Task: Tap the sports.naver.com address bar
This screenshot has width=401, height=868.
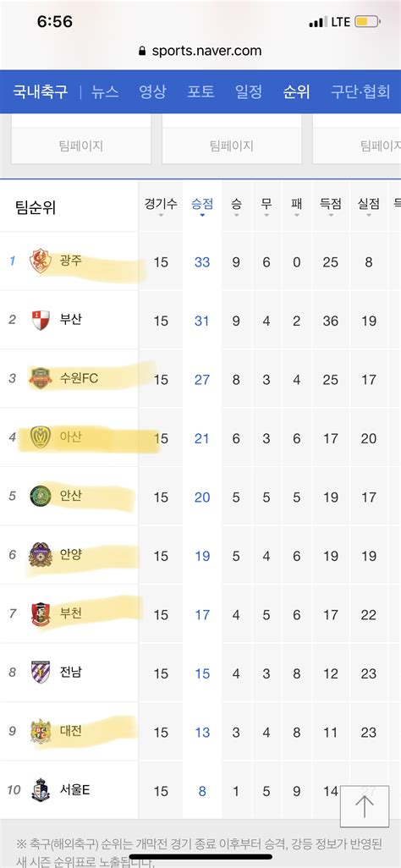Action: (200, 51)
